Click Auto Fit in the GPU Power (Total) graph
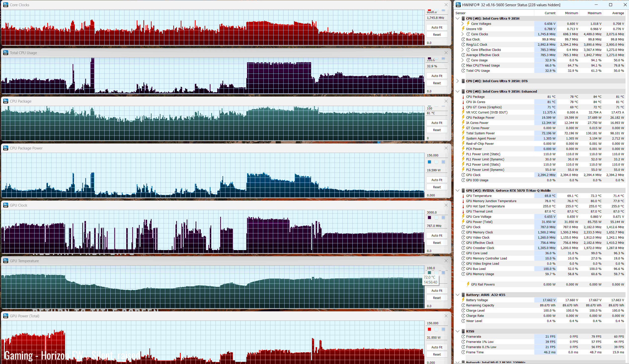 pyautogui.click(x=437, y=347)
